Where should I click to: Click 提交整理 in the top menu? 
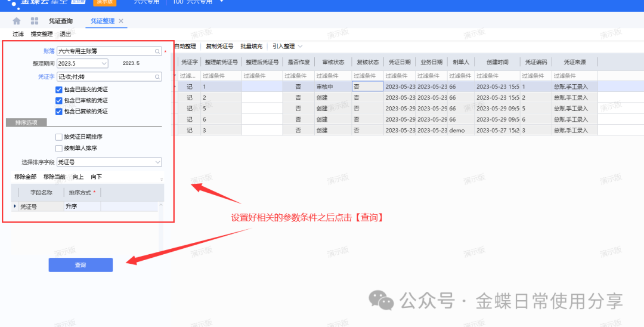[x=42, y=34]
